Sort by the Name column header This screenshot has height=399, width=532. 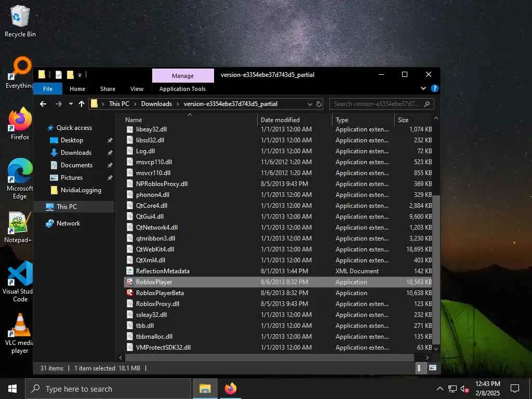tap(134, 120)
